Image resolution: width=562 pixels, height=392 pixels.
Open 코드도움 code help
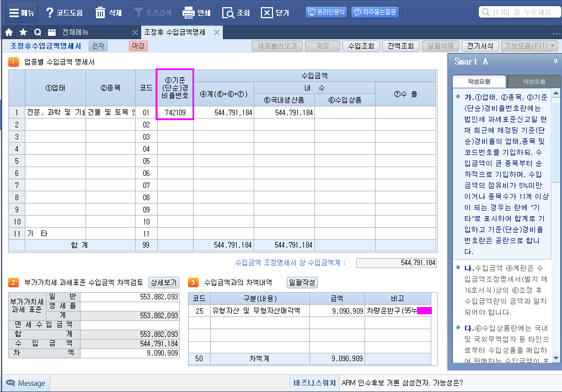(65, 13)
